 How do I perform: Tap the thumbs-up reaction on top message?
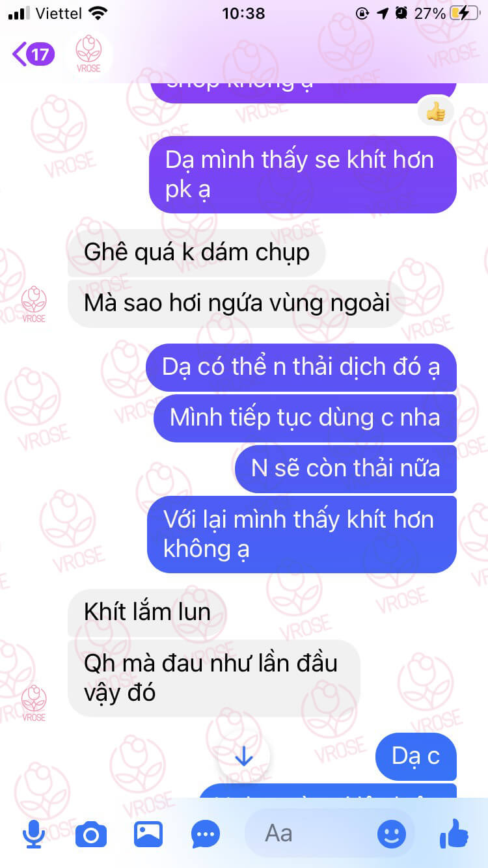pyautogui.click(x=435, y=112)
